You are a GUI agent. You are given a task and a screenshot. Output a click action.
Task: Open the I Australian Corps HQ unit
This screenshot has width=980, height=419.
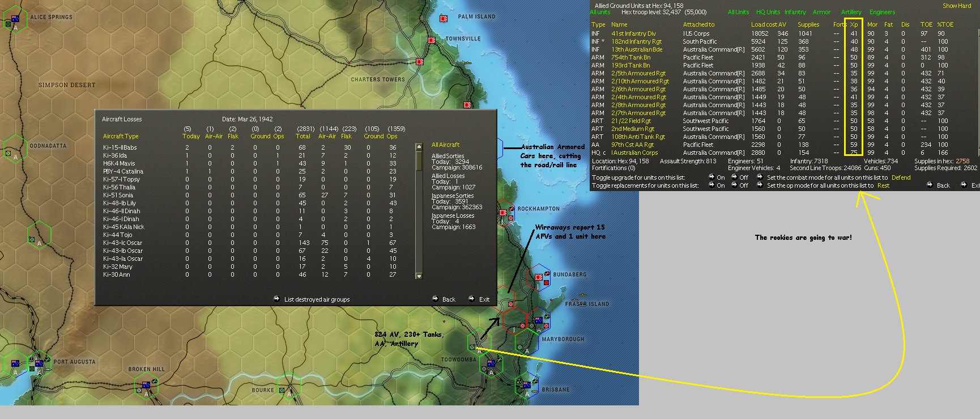(634, 153)
